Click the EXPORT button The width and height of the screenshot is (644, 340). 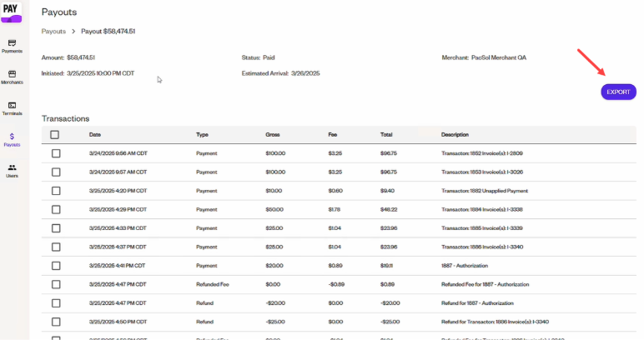618,92
